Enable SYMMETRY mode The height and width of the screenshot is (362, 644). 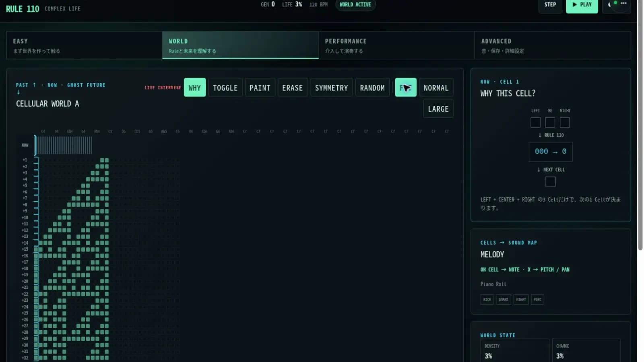click(x=331, y=88)
